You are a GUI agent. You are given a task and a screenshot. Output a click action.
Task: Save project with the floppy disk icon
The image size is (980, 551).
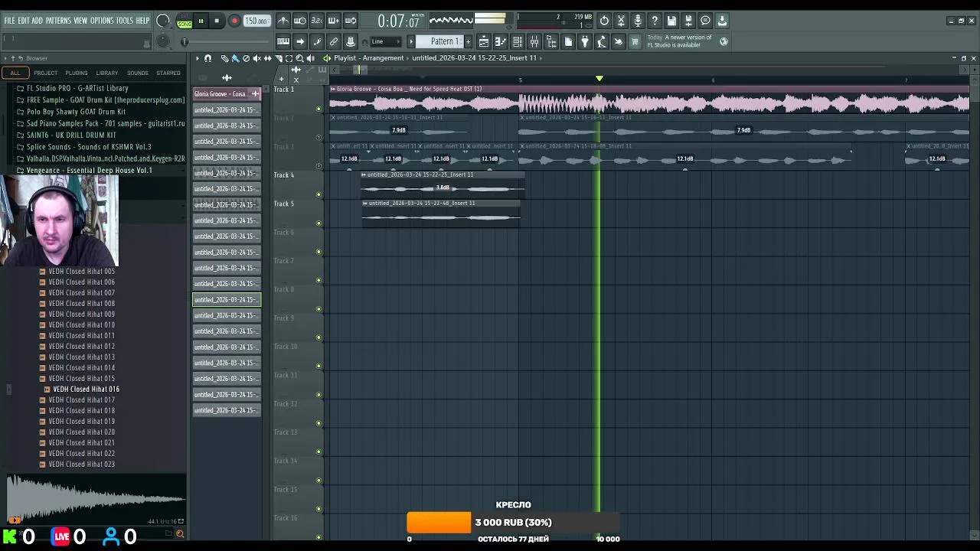pos(671,21)
